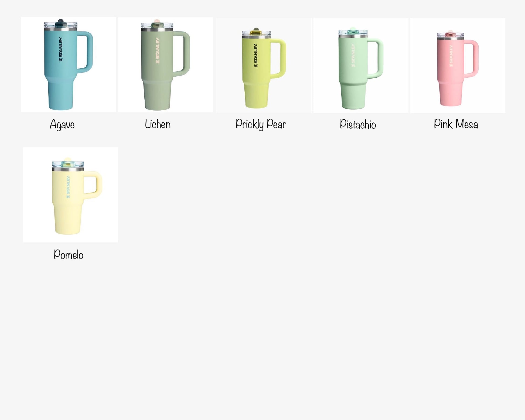Select the Agave blue tumbler image
The image size is (525, 420).
point(69,64)
